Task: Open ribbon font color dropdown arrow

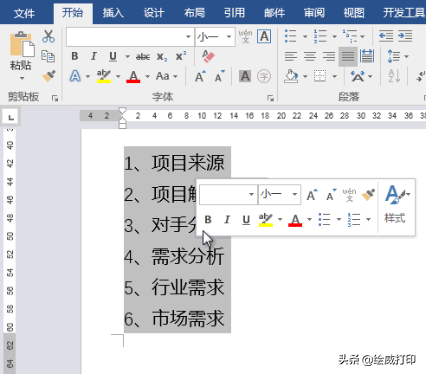Action: [147, 76]
